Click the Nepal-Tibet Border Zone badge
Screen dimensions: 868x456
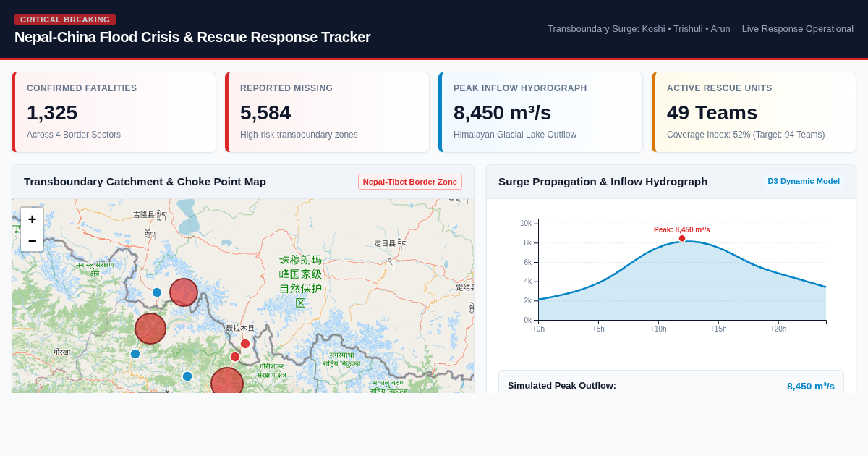[x=410, y=182]
